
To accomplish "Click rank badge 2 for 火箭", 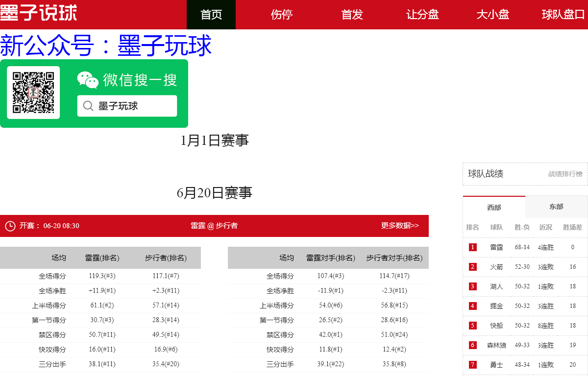I will 472,267.
